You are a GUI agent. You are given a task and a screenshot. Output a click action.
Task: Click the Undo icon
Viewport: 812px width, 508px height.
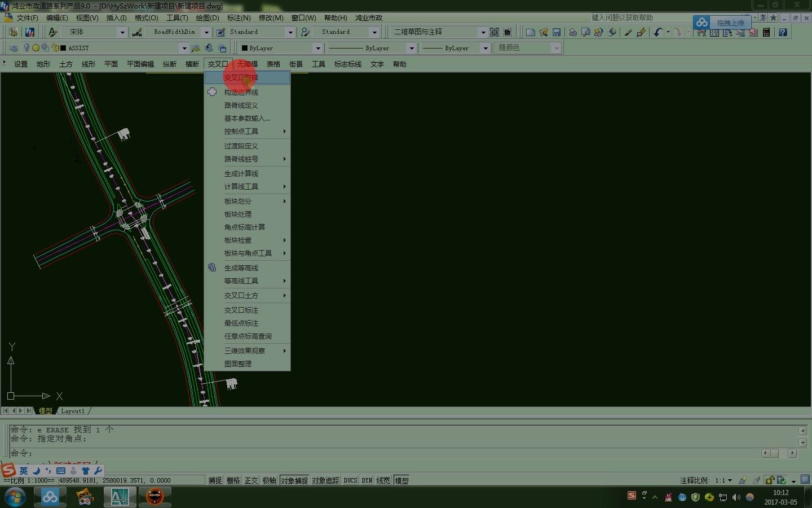click(658, 32)
